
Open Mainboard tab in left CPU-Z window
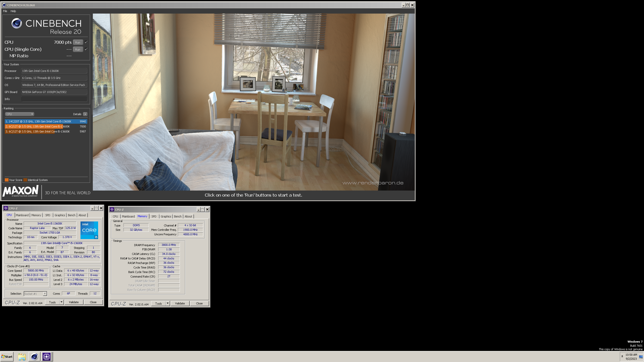22,215
